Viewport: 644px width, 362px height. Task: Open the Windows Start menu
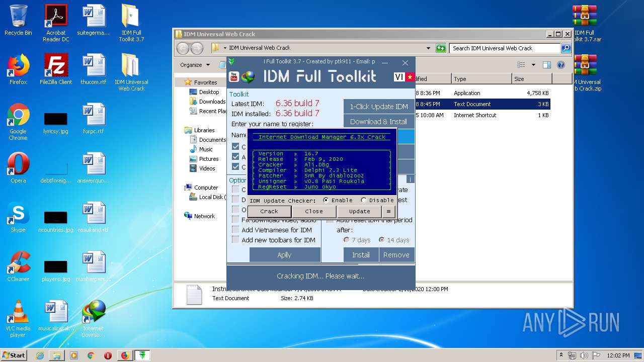[14, 355]
